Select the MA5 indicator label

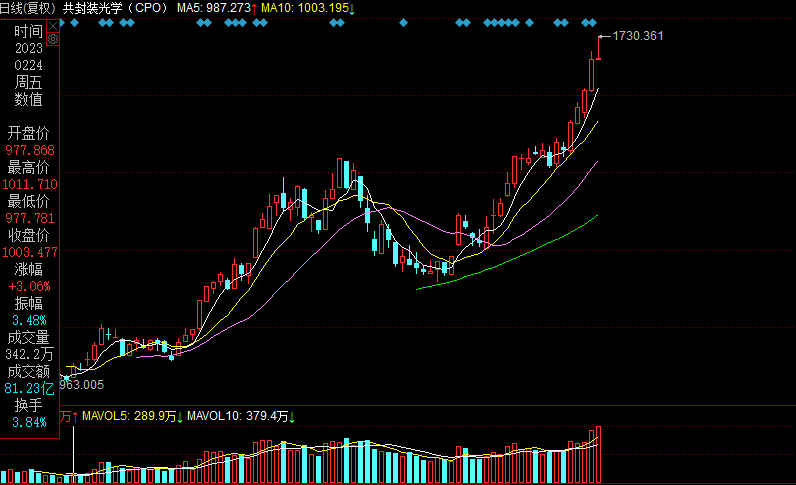click(x=215, y=7)
